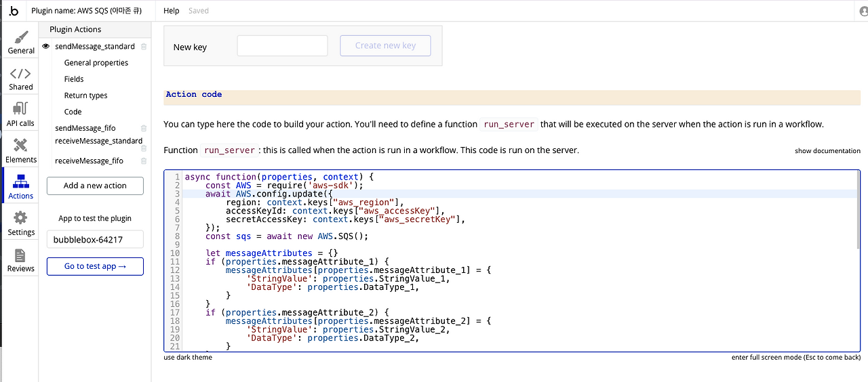
Task: Click Create new key button
Action: (385, 45)
